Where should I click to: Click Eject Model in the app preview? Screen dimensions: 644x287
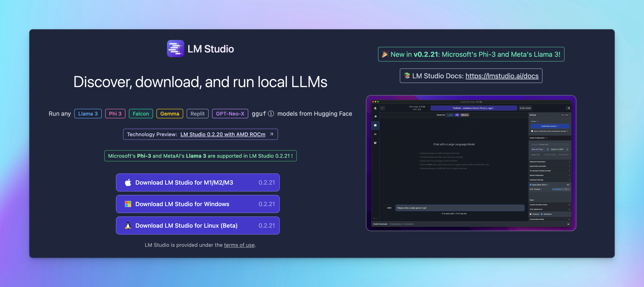(x=526, y=108)
